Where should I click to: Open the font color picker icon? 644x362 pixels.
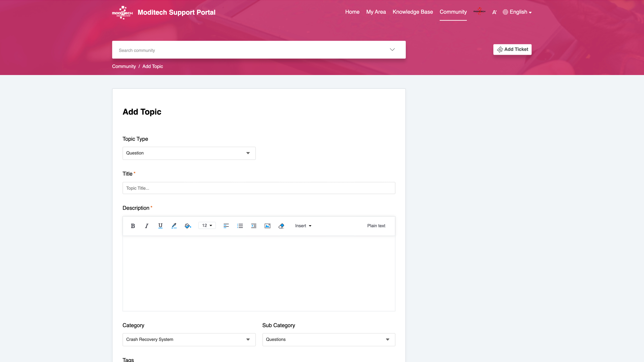point(174,226)
